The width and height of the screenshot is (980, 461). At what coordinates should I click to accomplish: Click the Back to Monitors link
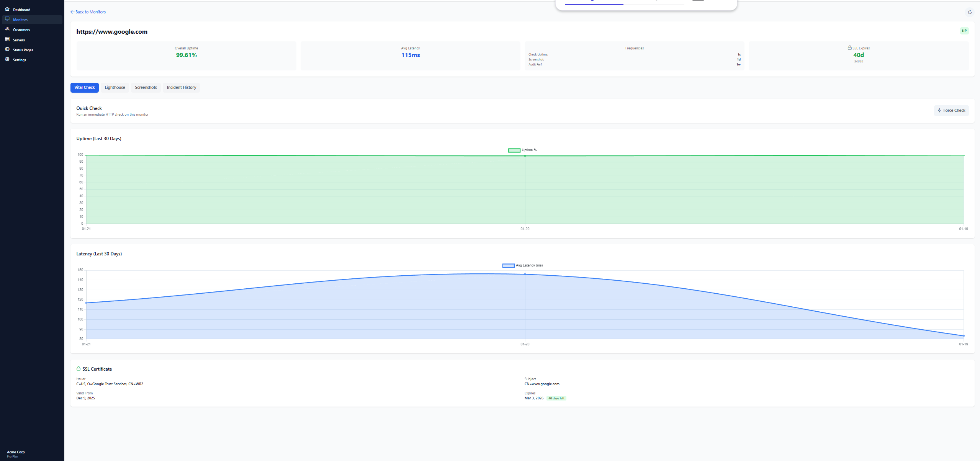point(88,12)
